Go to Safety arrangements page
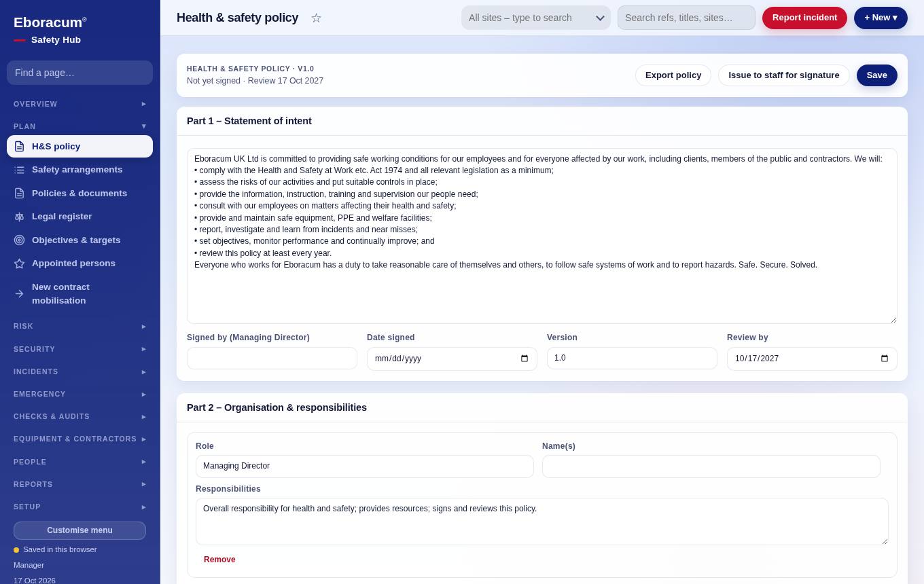 pos(79,170)
